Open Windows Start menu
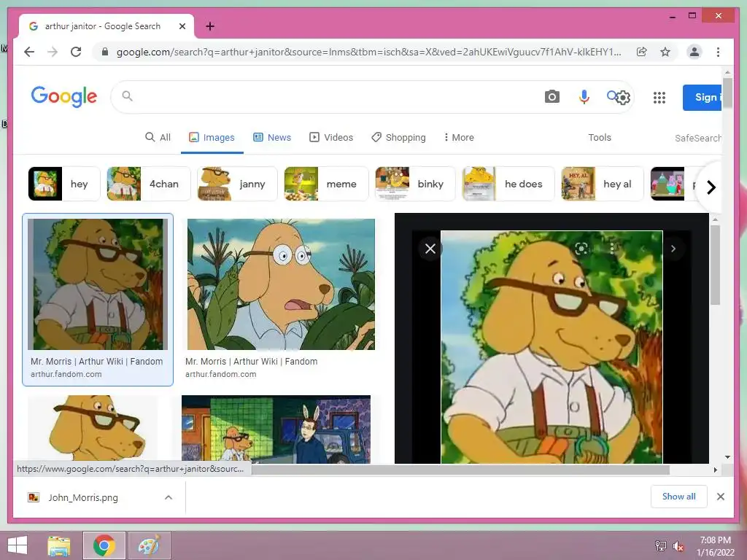 (x=18, y=545)
